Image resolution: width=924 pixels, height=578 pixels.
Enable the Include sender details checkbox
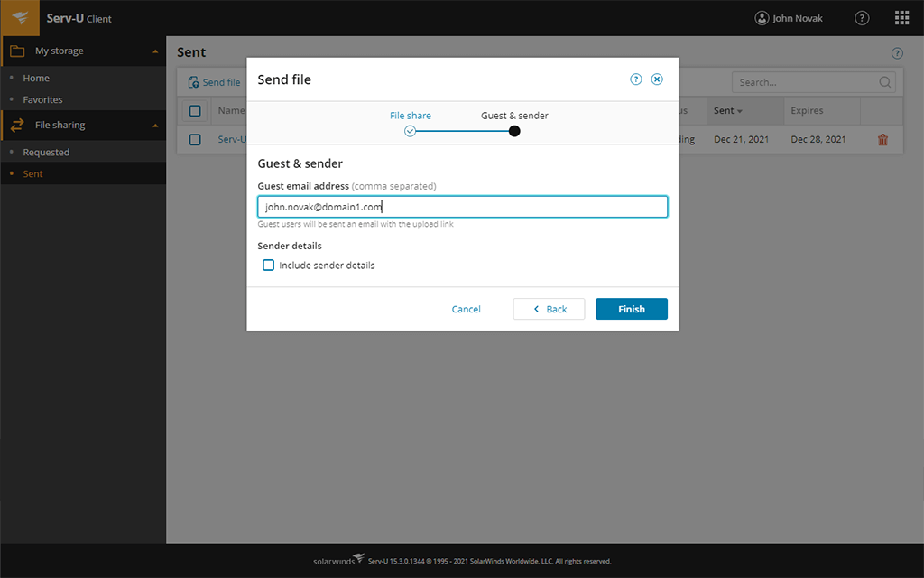tap(268, 265)
